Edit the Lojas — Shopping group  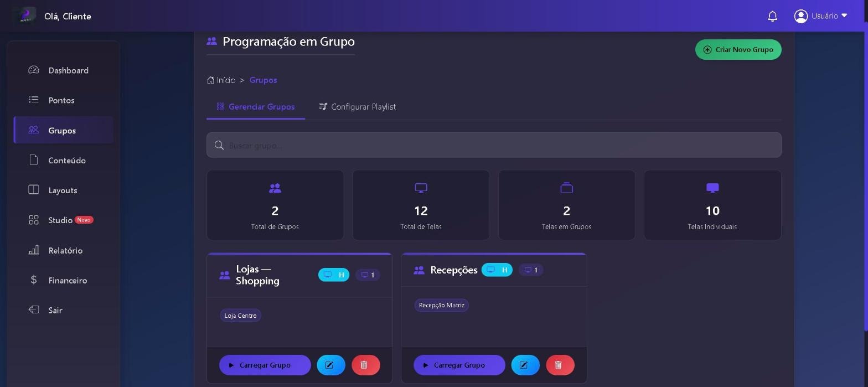click(331, 365)
